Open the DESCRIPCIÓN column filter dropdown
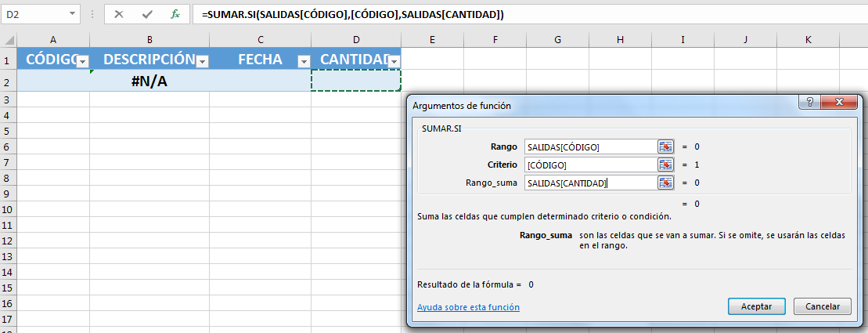 202,61
